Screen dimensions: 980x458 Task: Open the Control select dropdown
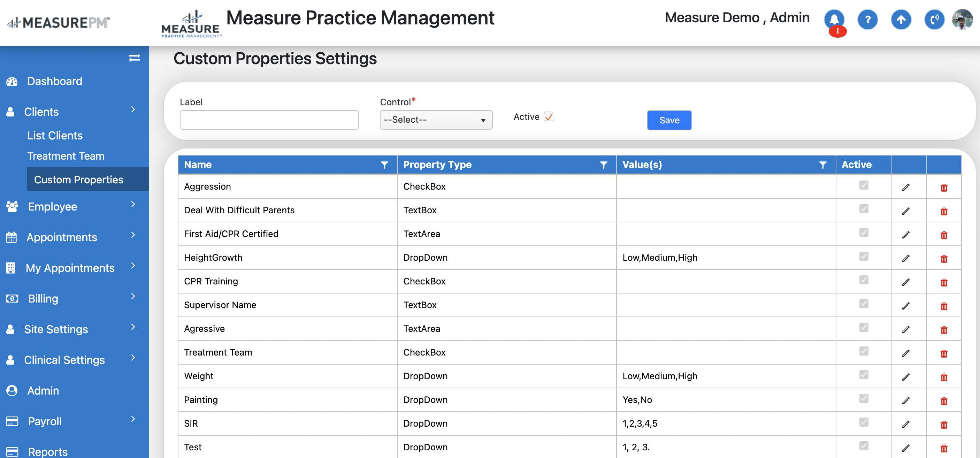(x=436, y=120)
